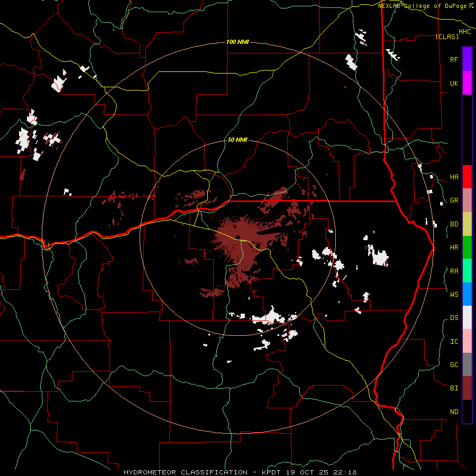Click the IC legend label
Viewport: 476px width, 476px height.
(454, 342)
